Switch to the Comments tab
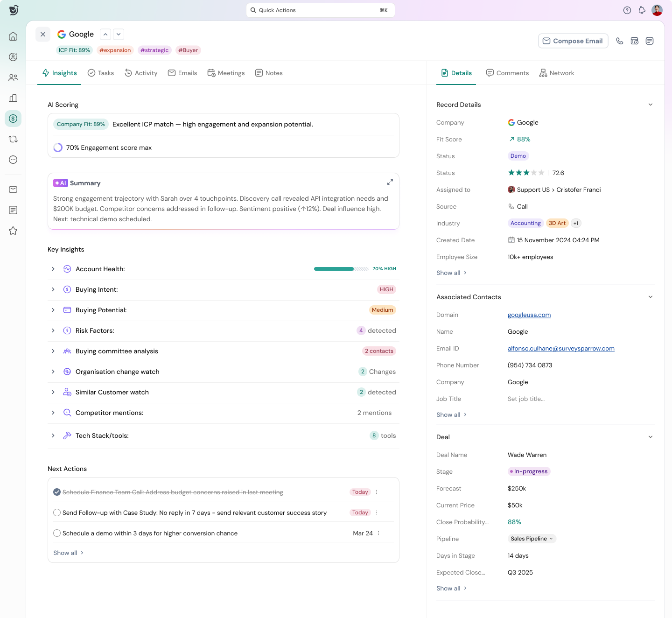Screen dimensions: 672x618 click(507, 73)
